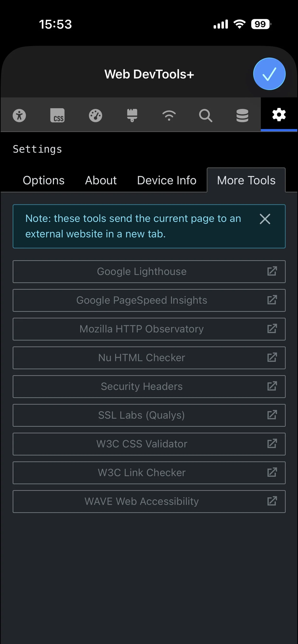Select the Settings gear icon
Viewport: 298px width, 644px height.
(279, 115)
